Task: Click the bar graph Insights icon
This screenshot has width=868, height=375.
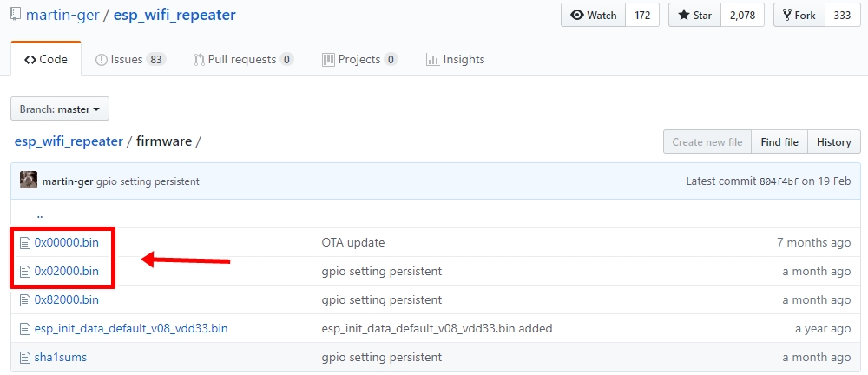Action: pyautogui.click(x=433, y=60)
